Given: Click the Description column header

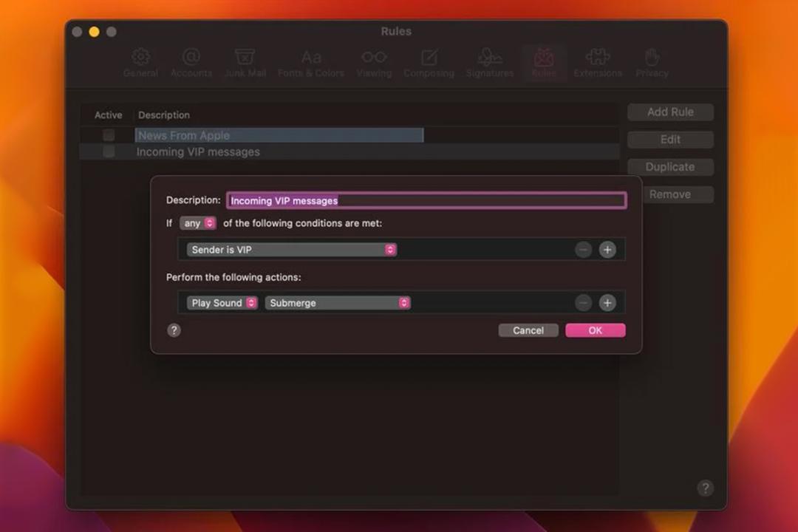Looking at the screenshot, I should pos(164,115).
